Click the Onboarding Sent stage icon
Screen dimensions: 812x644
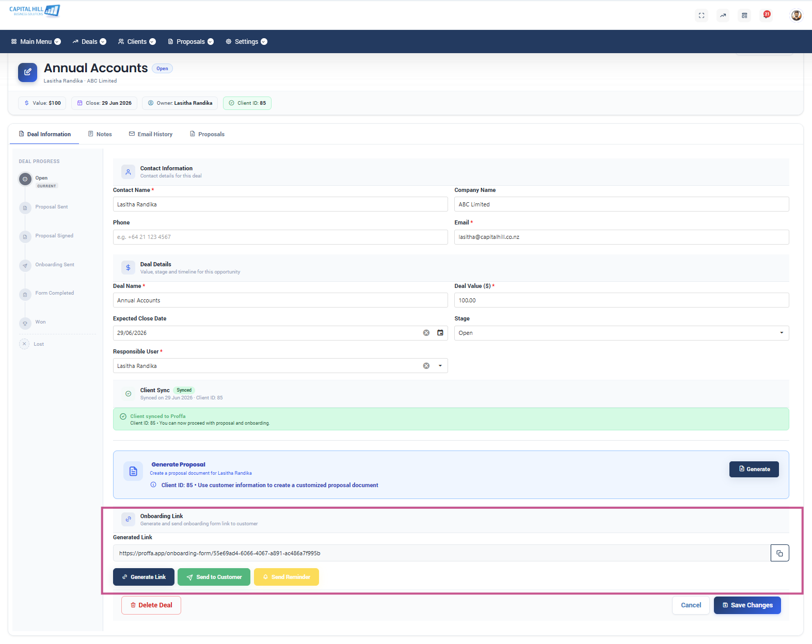coord(25,266)
